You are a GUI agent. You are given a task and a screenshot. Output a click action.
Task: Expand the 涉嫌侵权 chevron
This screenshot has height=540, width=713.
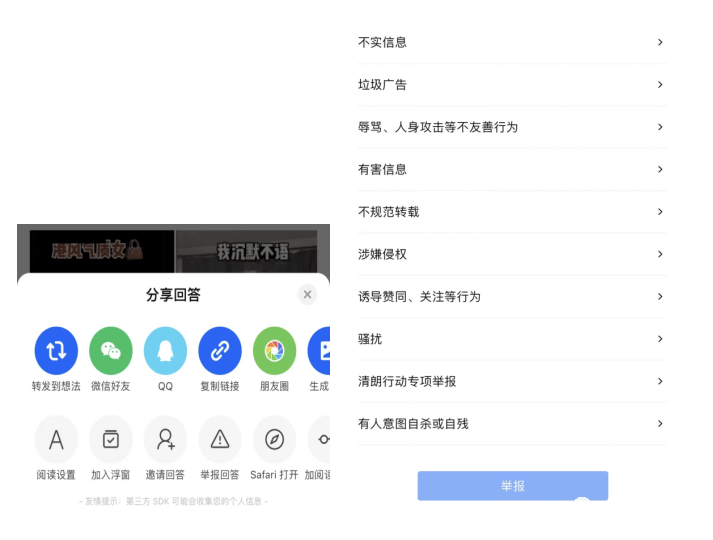(x=660, y=254)
